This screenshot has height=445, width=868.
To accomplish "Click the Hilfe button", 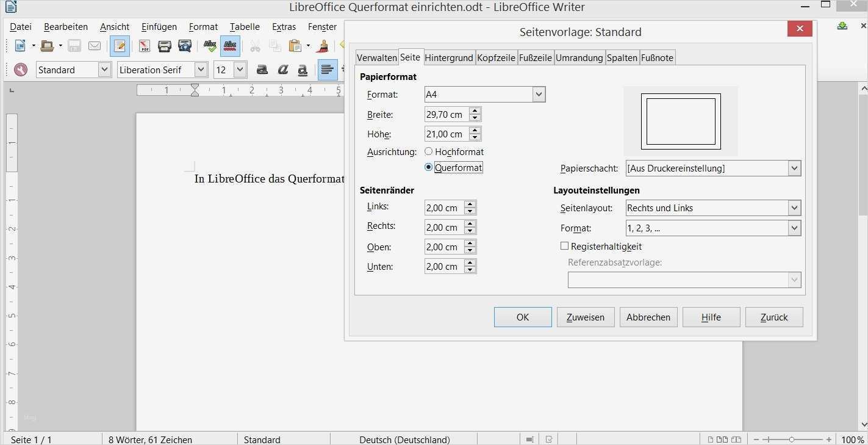I will pyautogui.click(x=711, y=317).
